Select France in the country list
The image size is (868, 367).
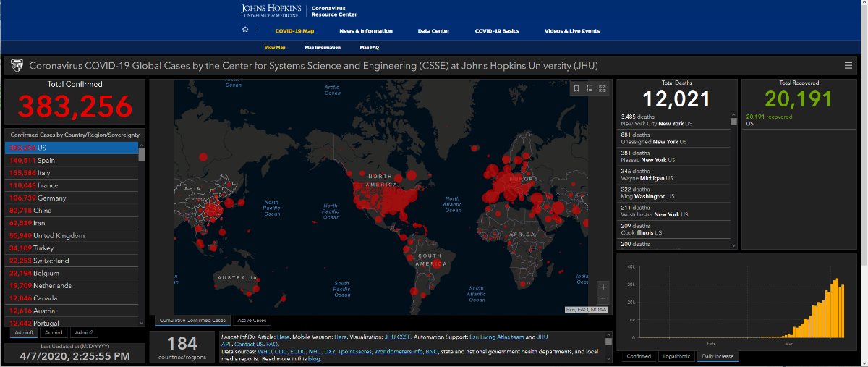click(72, 185)
